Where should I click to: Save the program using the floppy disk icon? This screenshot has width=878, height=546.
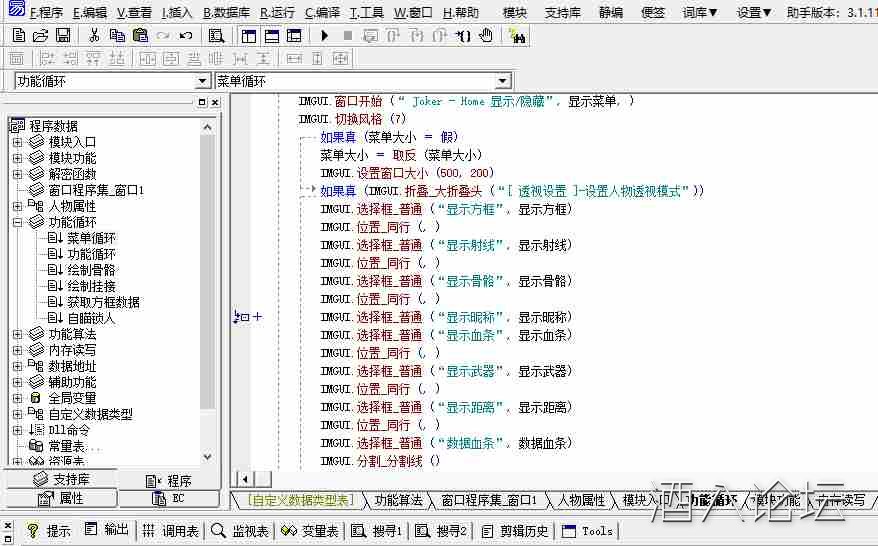pos(62,35)
